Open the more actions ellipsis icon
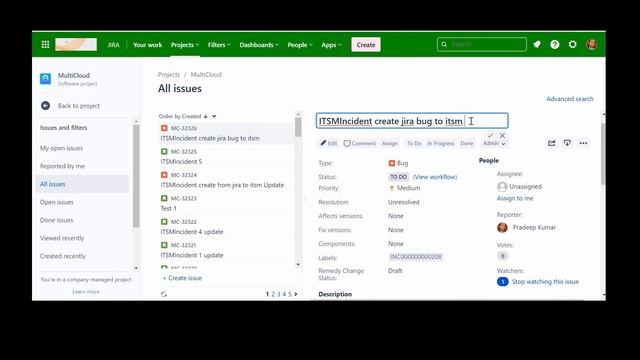 583,143
